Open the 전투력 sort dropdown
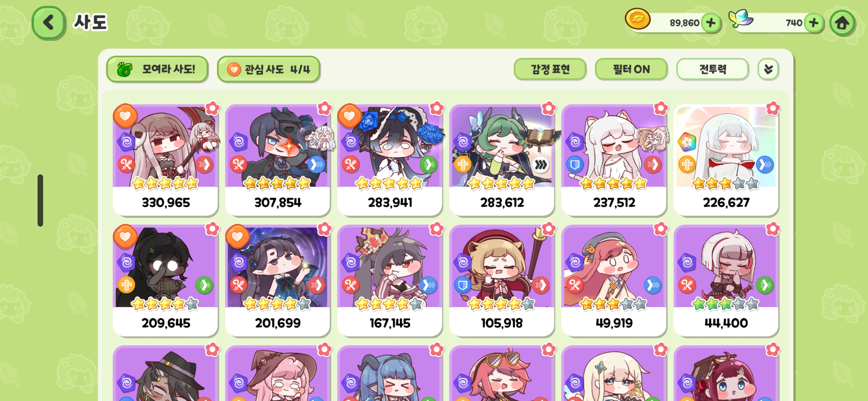 pos(713,69)
